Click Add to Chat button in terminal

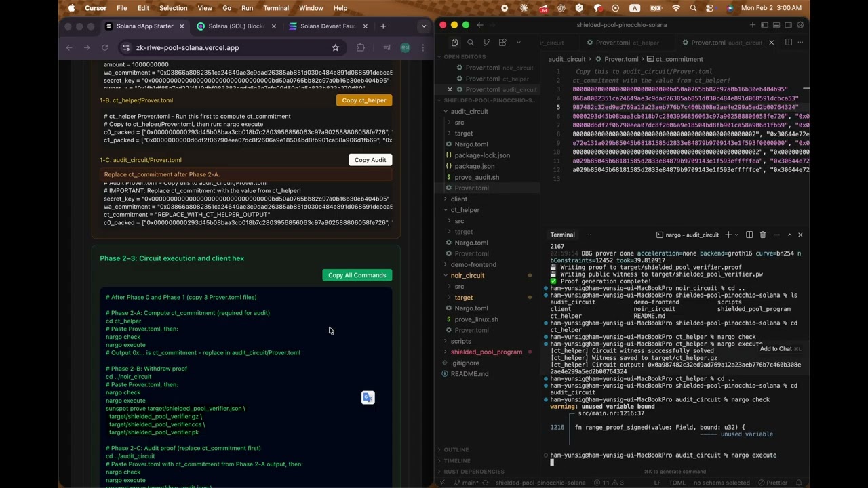pyautogui.click(x=780, y=348)
